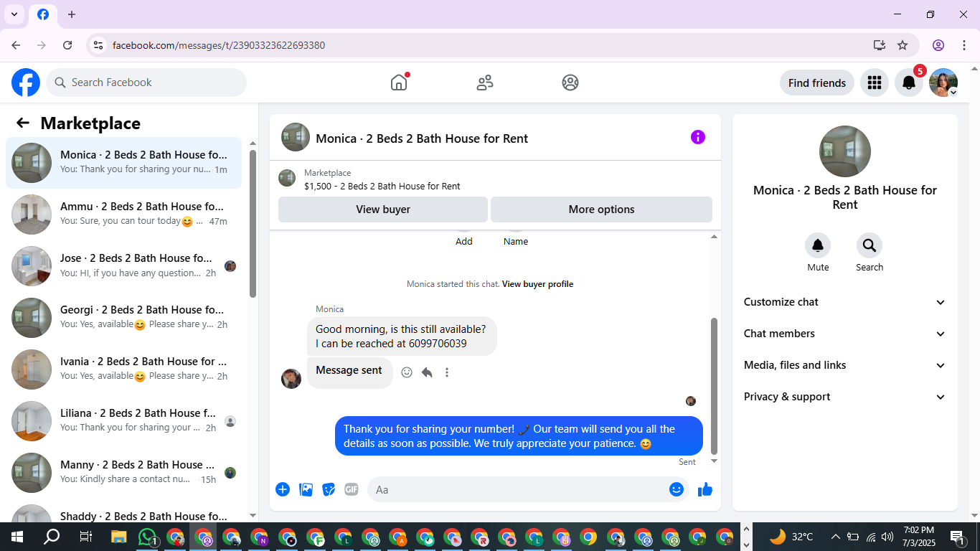Open more actions blue plus icon

pyautogui.click(x=283, y=489)
